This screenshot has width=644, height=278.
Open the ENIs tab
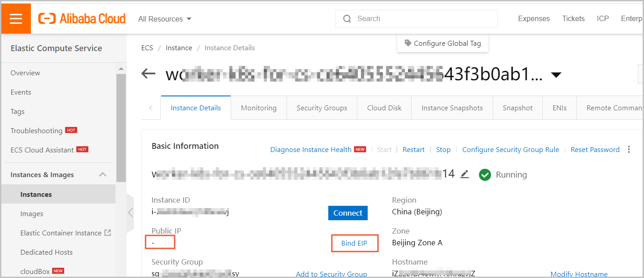pos(559,108)
